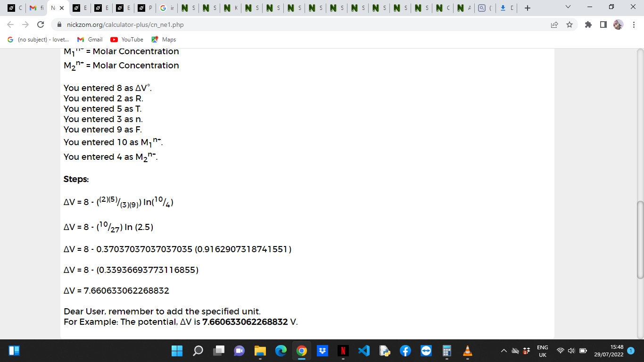
Task: Open the Chrome side panel
Action: 603,25
